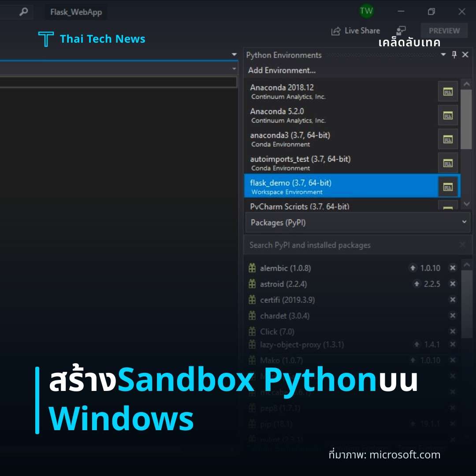Expand the top editor tab overflow arrow

(234, 55)
